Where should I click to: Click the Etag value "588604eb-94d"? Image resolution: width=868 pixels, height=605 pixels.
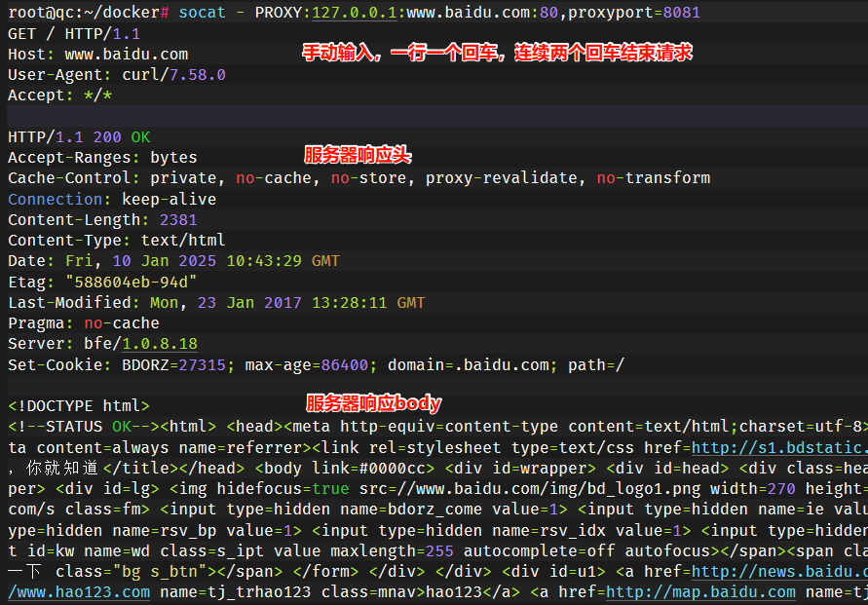132,282
